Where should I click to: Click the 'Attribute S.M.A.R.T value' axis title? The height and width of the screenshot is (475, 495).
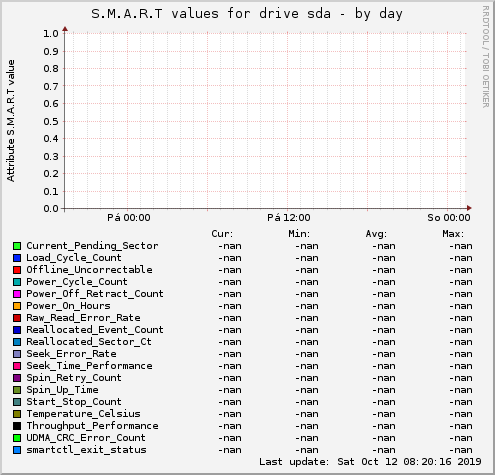[x=11, y=121]
